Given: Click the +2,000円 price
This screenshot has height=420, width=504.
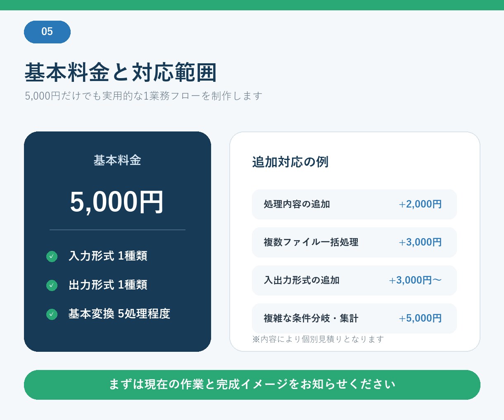Looking at the screenshot, I should point(420,204).
